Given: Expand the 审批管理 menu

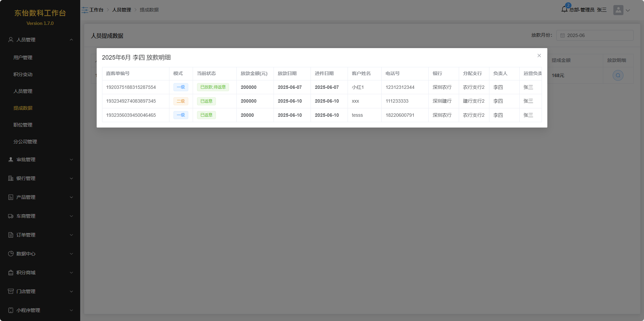Looking at the screenshot, I should point(40,159).
